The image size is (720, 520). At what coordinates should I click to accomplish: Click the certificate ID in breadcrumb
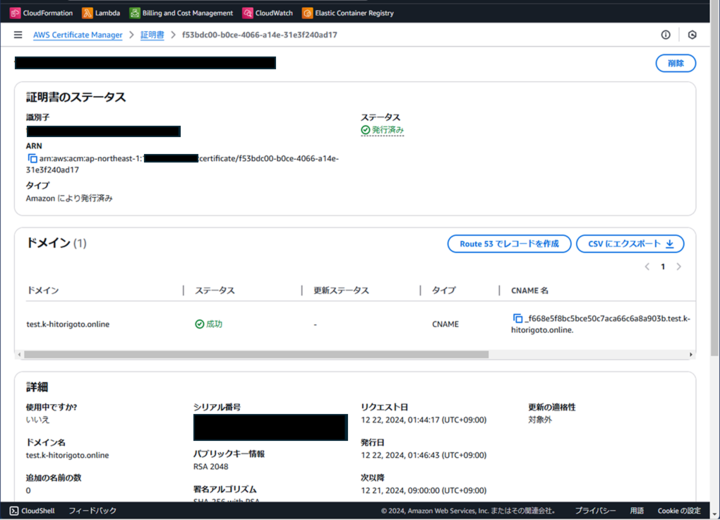point(259,35)
